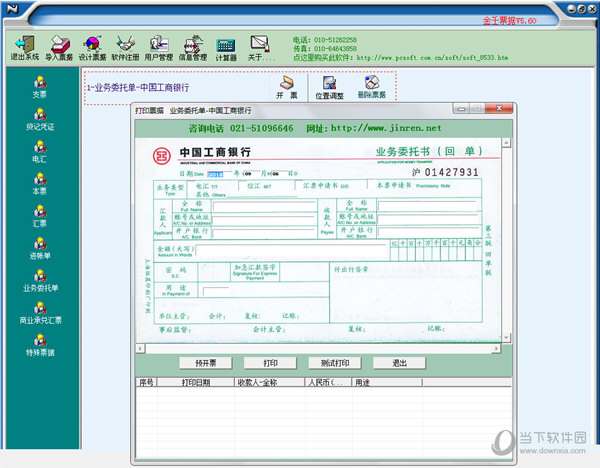600x468 pixels.
Task: Select 特殊票据 in the sidebar
Action: 40,345
